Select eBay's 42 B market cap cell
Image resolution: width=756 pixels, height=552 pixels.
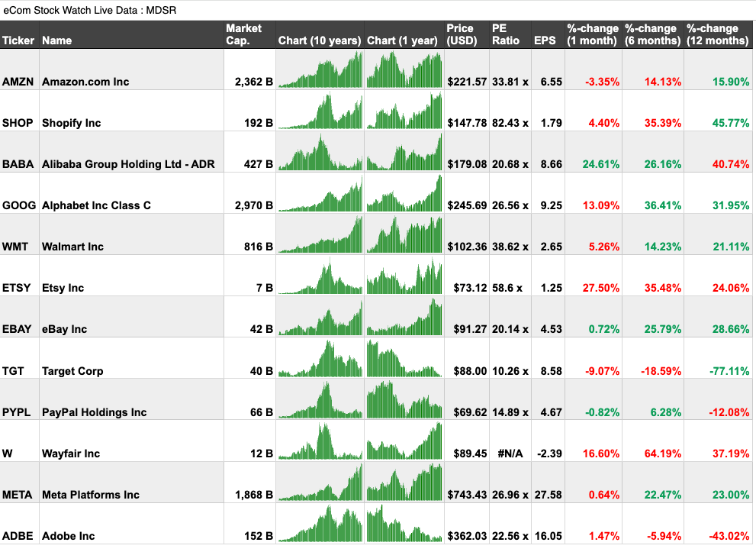[x=260, y=330]
